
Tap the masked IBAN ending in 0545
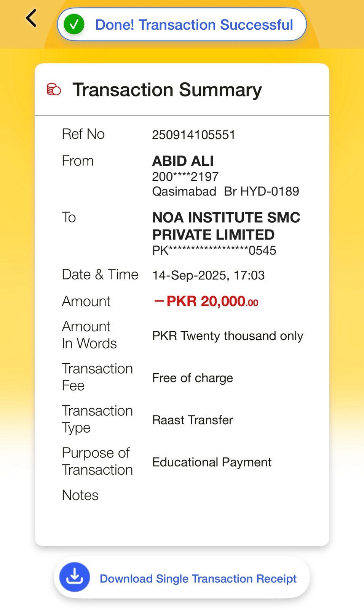click(214, 250)
